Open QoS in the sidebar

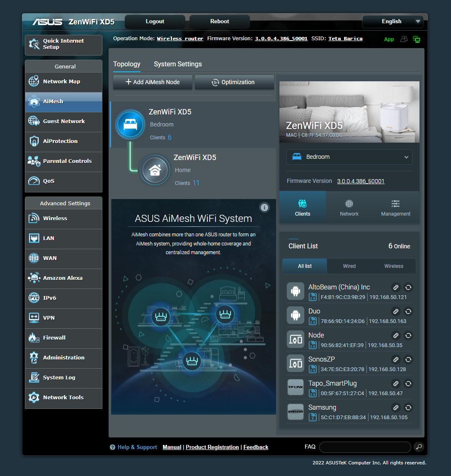point(64,181)
